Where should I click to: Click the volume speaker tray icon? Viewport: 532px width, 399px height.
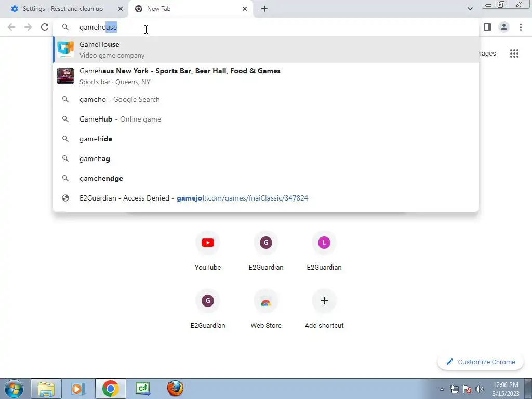tap(480, 389)
